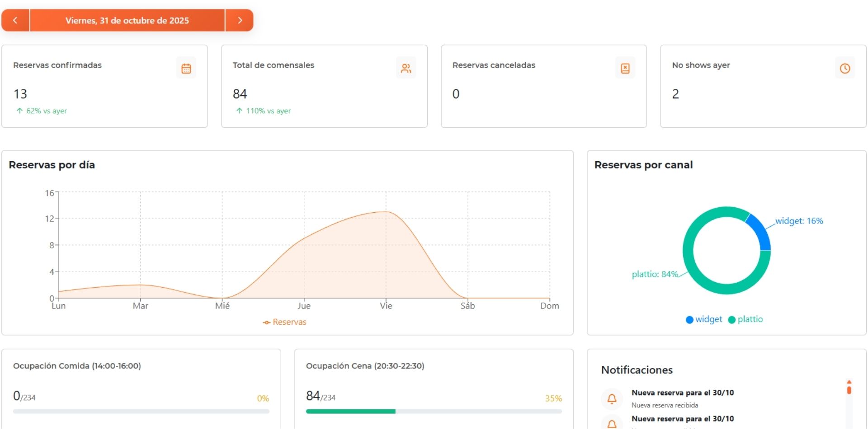Screen dimensions: 868x429
Task: Open the first Nueva reserva para el 30/10 notification
Action: click(x=683, y=392)
